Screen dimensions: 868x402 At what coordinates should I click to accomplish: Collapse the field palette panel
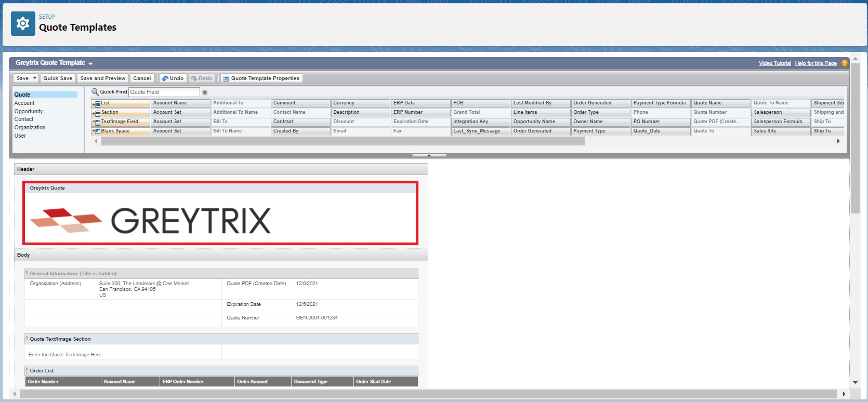tap(429, 155)
